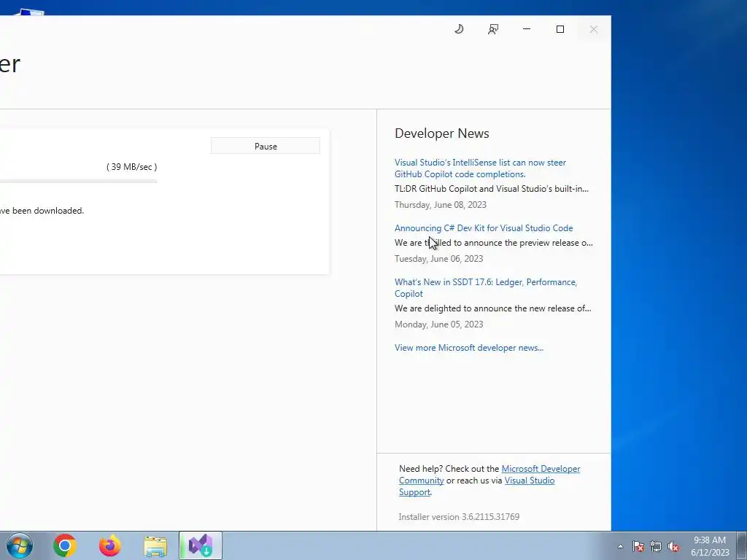Pause the current download
The height and width of the screenshot is (560, 747).
tap(266, 146)
